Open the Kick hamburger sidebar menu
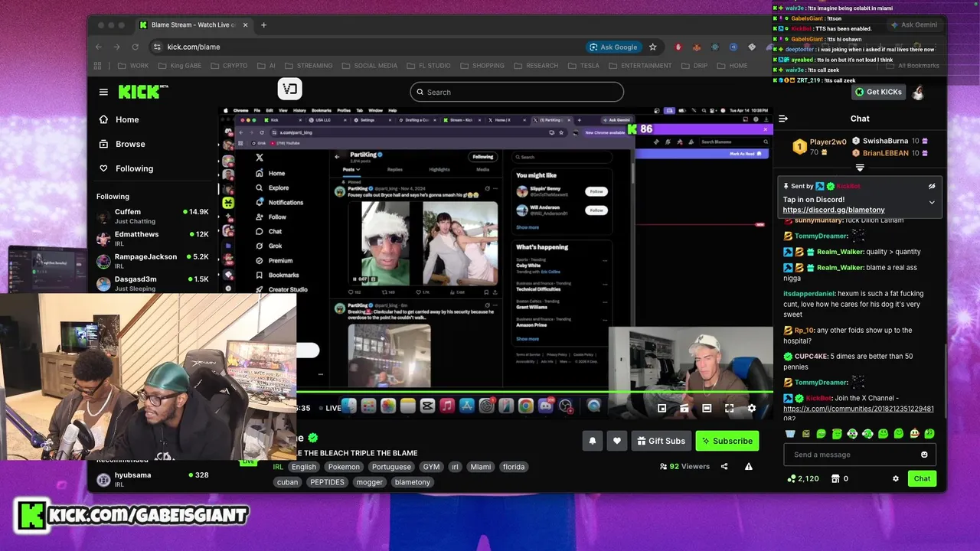 tap(103, 92)
